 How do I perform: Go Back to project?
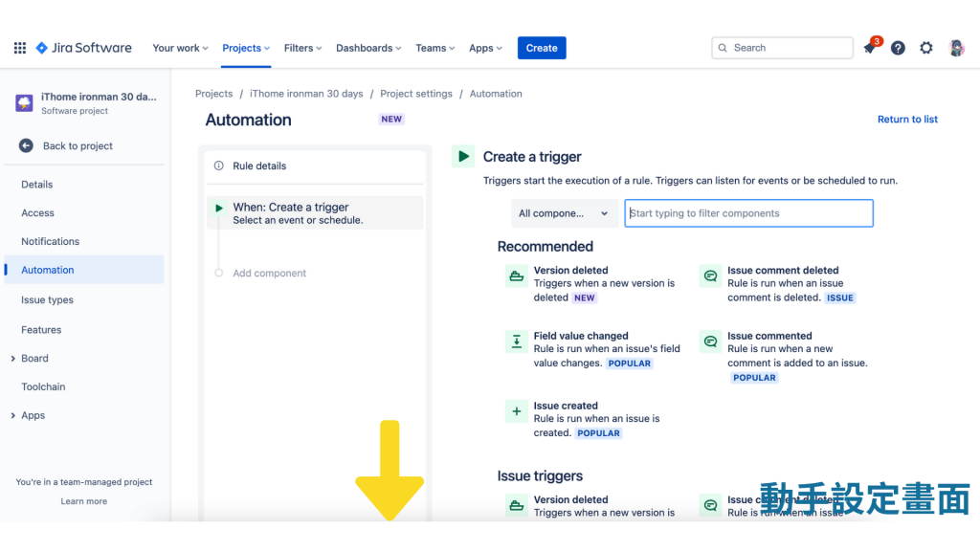coord(78,145)
